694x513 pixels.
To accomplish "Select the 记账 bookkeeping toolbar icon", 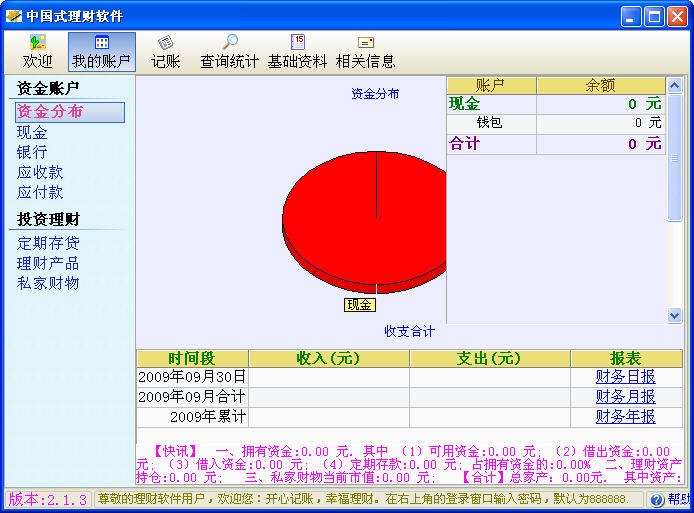I will click(165, 51).
